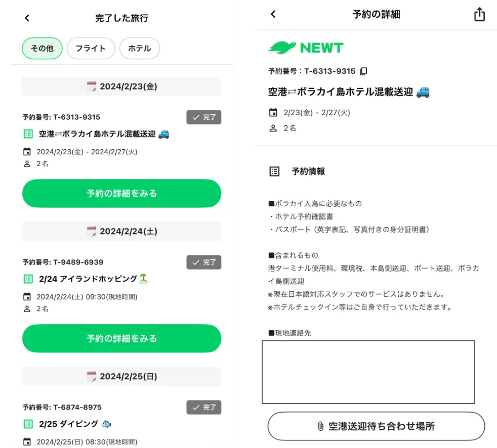Click the 予約情報 list icon
This screenshot has width=497, height=448.
point(274,171)
